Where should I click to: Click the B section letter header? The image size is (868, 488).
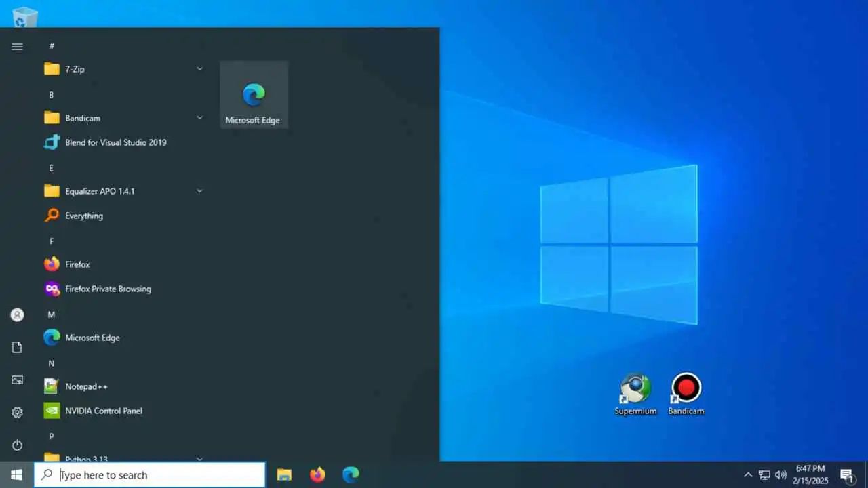(x=52, y=95)
